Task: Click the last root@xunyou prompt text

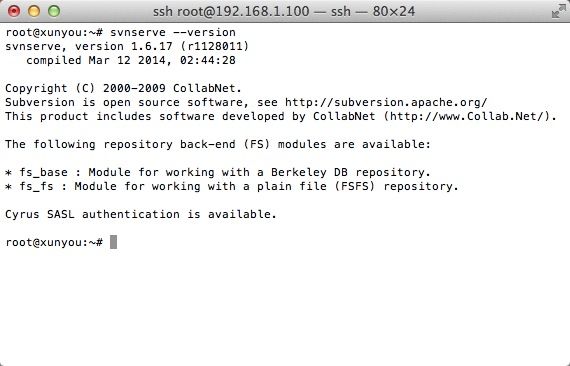Action: (54, 242)
